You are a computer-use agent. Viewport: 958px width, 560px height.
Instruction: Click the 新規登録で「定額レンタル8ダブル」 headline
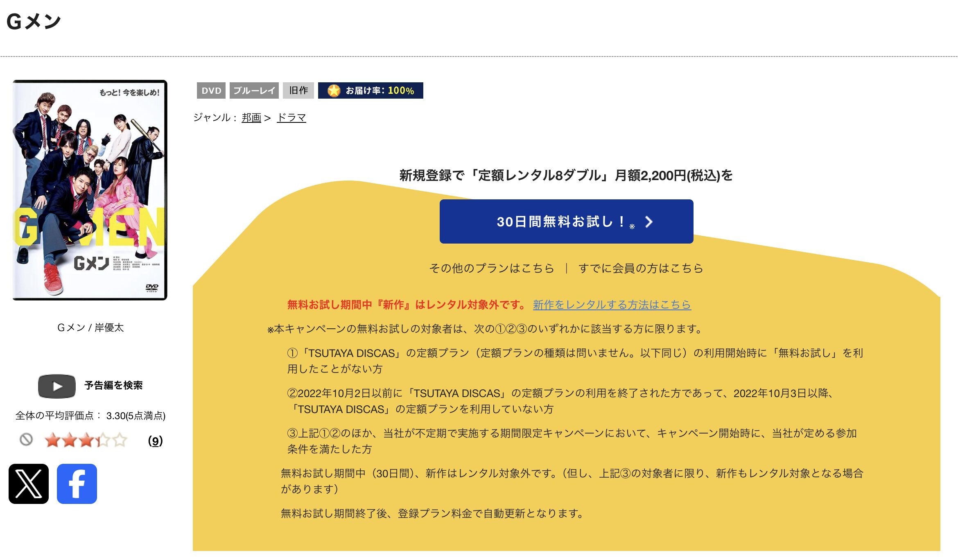click(566, 176)
